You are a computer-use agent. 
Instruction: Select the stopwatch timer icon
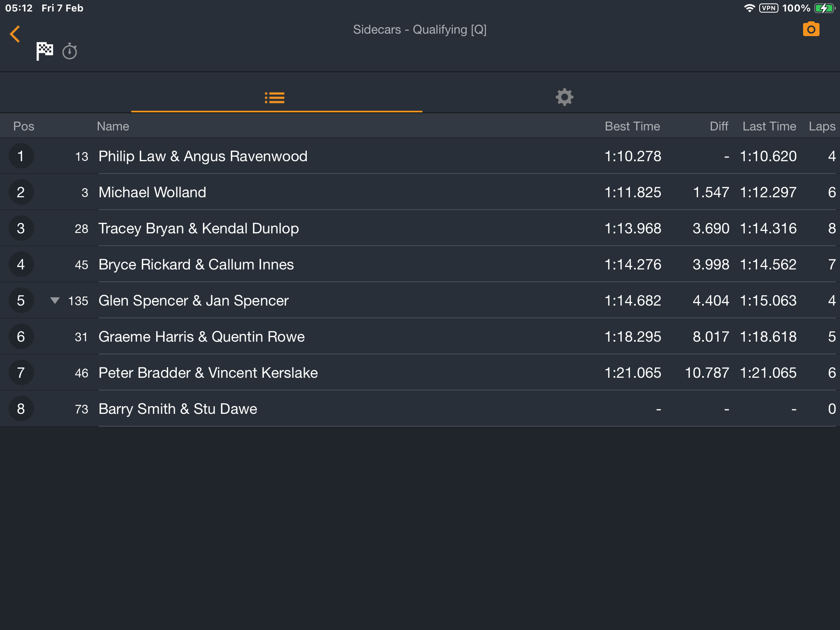point(70,51)
